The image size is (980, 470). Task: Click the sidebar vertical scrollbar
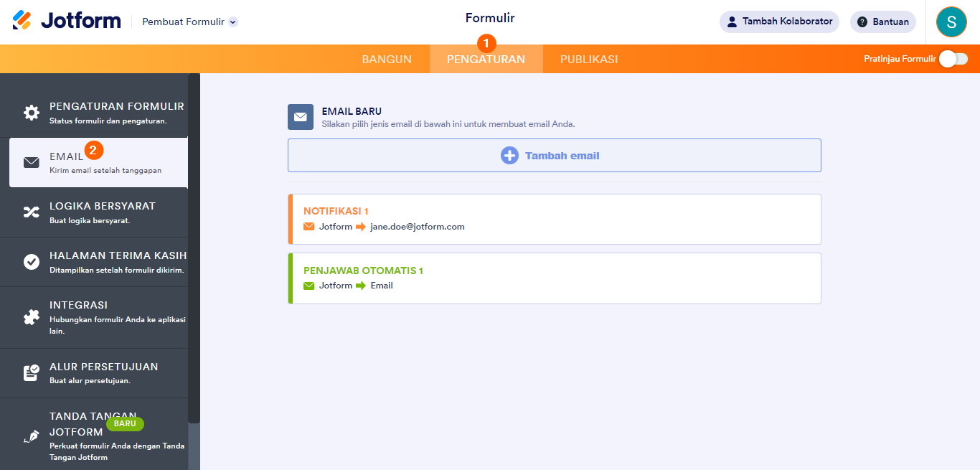[194, 248]
